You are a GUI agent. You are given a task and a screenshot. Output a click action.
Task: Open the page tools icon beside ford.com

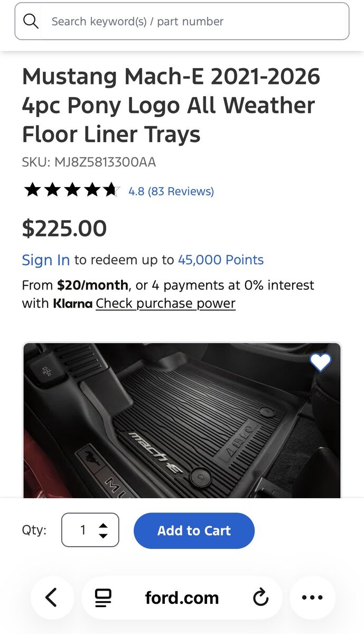(x=103, y=598)
